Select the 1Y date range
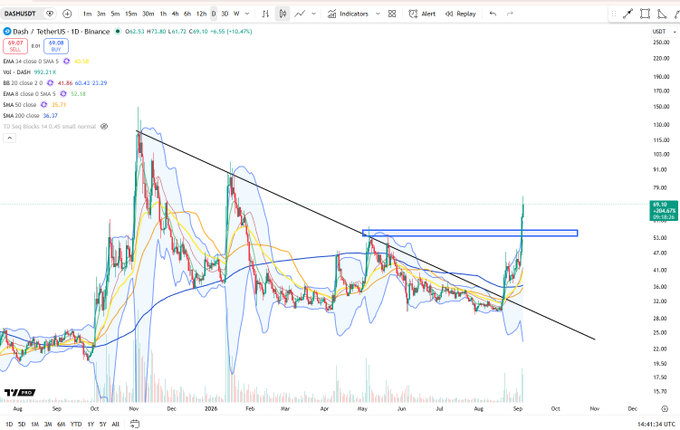Screen dimensions: 680x430 [91, 424]
